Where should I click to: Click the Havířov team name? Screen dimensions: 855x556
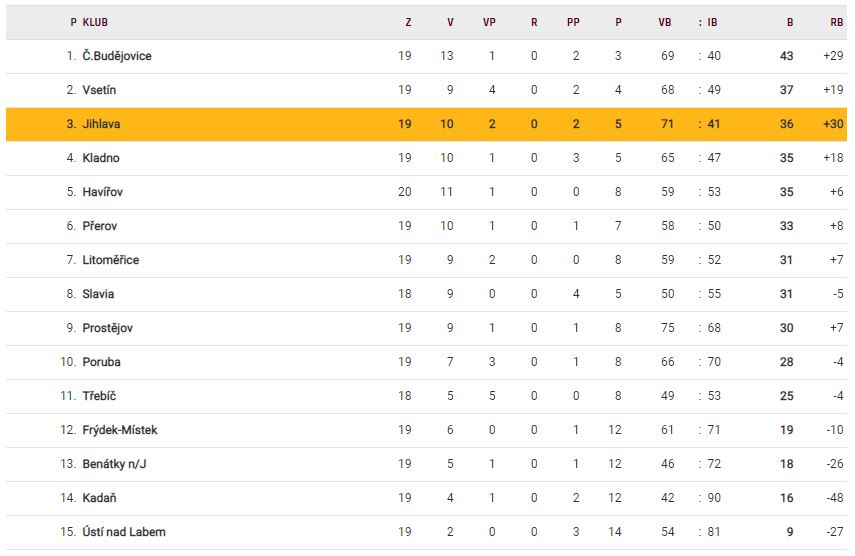pos(103,192)
